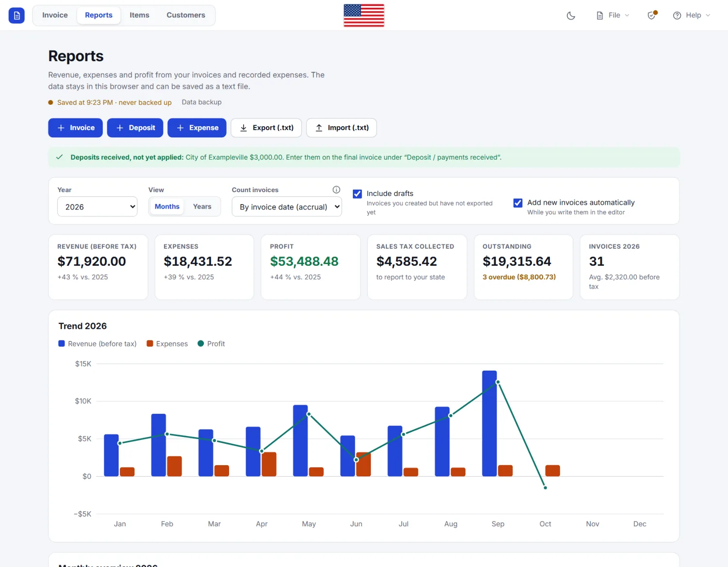Click the shield status icon

click(x=652, y=16)
